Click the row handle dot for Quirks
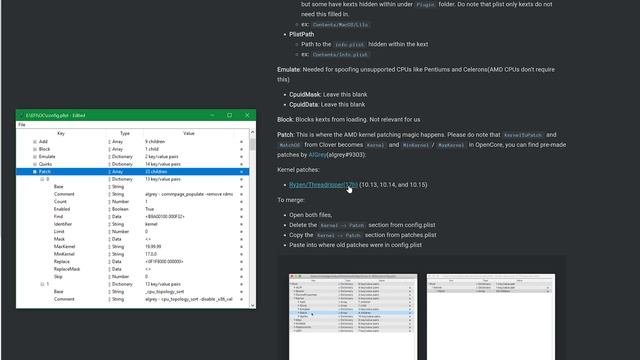The height and width of the screenshot is (360, 640). click(241, 164)
